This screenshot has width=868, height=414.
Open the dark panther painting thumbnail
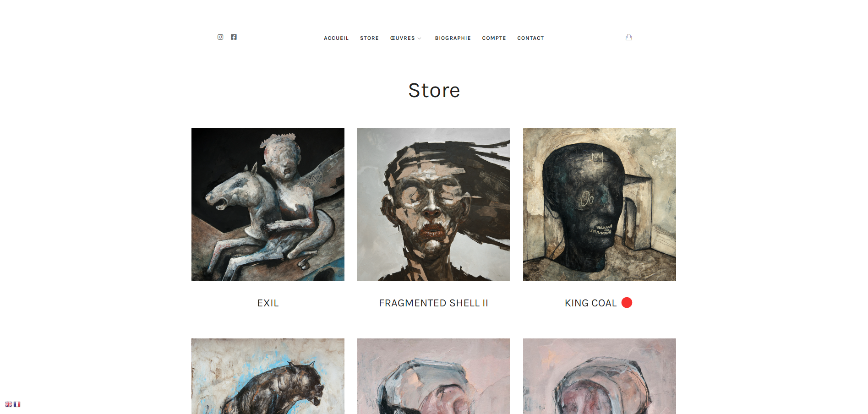(268, 376)
